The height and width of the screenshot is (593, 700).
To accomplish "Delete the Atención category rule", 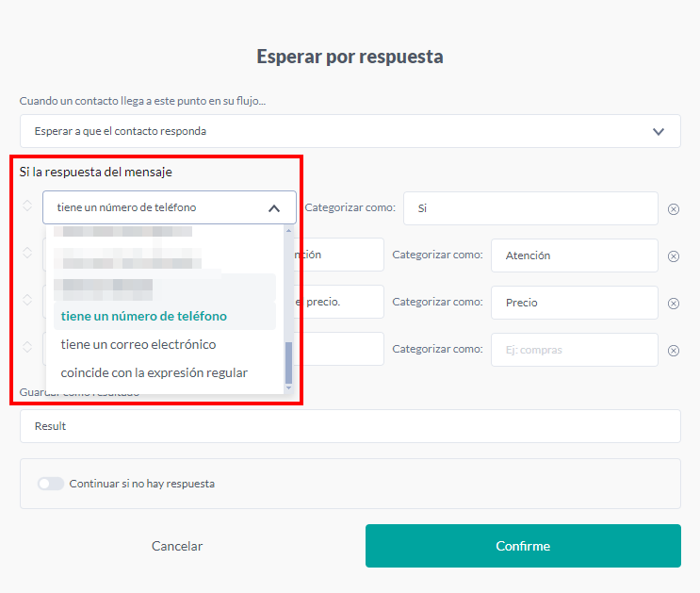I will 674,256.
